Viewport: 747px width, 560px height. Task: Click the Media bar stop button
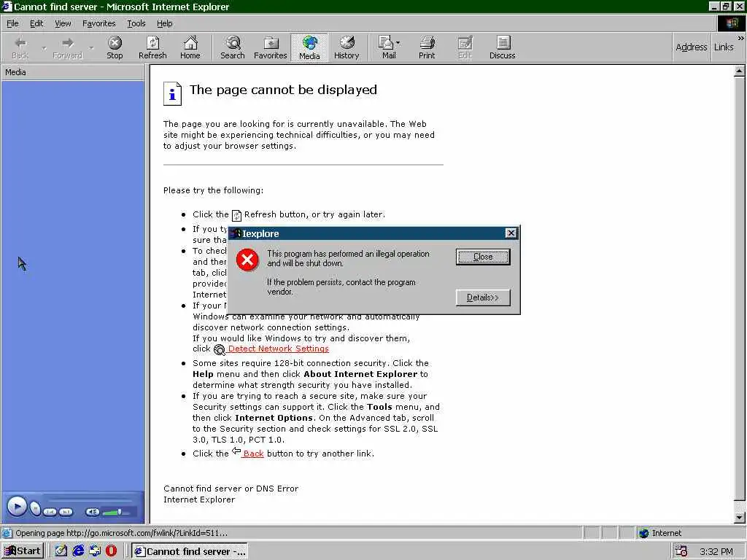pos(35,508)
